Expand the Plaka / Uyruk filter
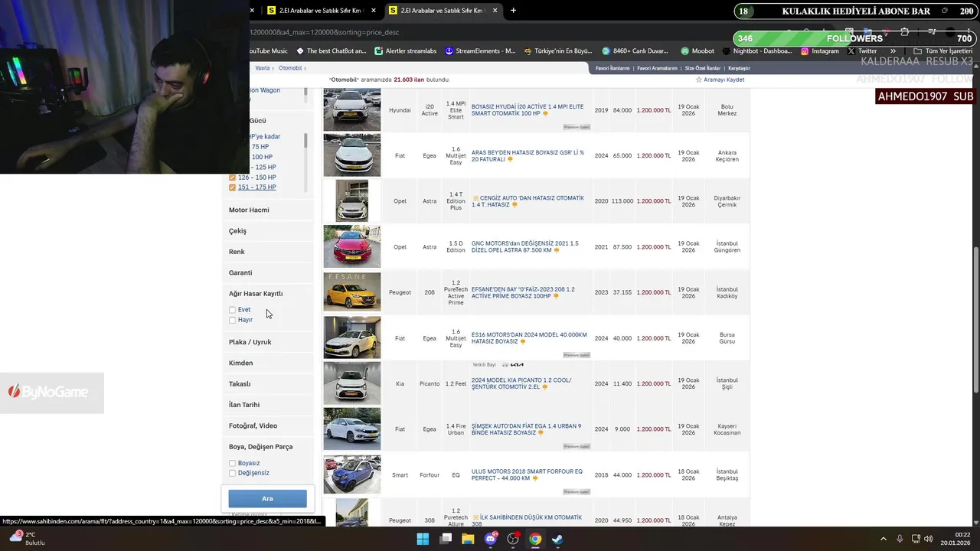This screenshot has width=980, height=551. [x=250, y=342]
